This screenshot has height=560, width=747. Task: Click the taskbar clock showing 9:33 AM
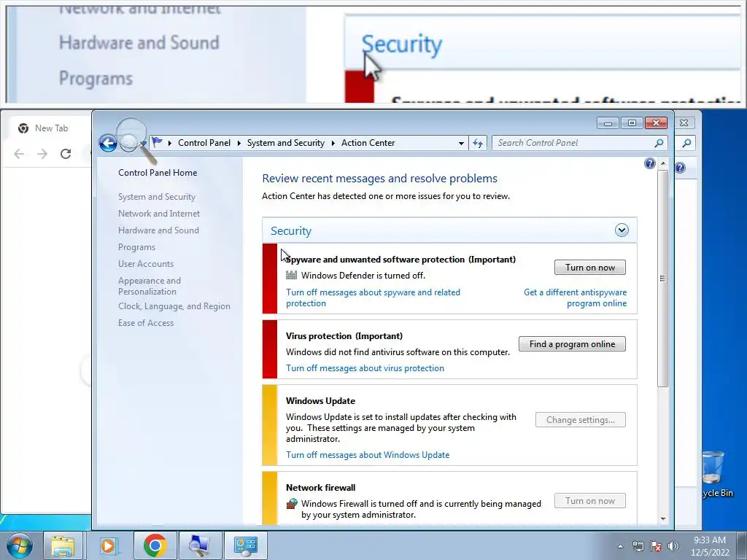710,546
